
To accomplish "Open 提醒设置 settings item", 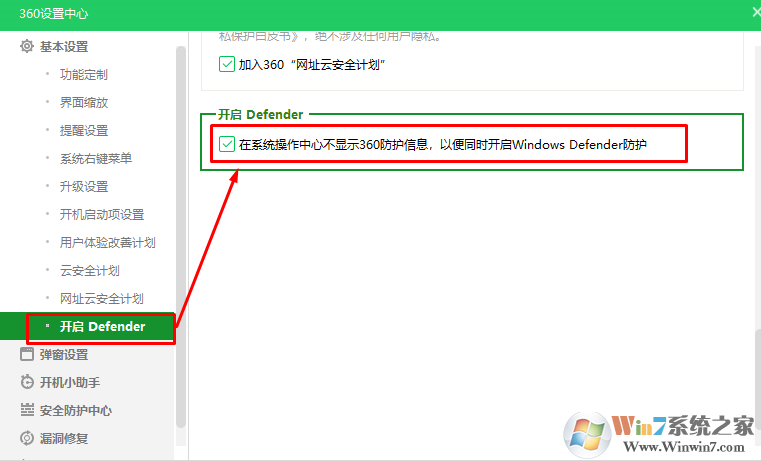I will (83, 131).
